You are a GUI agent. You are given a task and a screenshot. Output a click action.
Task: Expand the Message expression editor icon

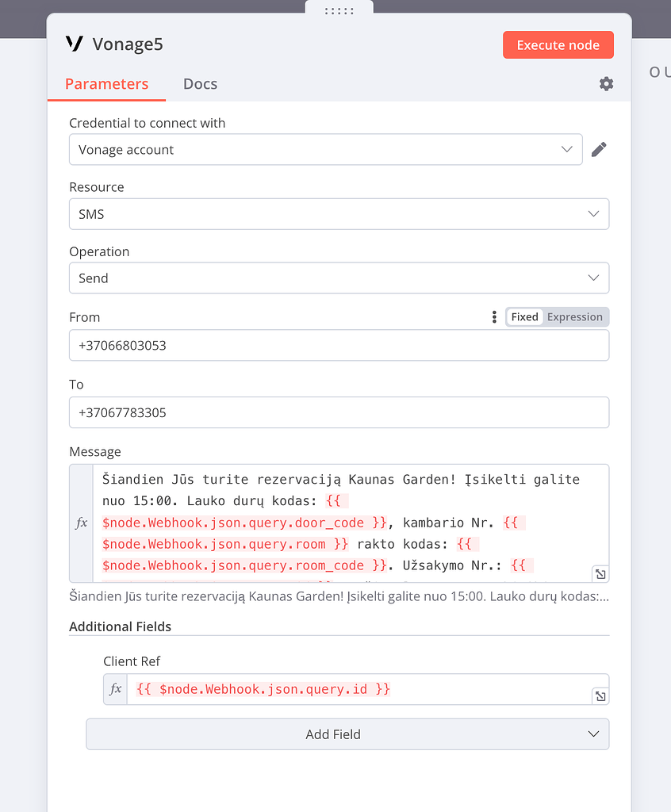(x=600, y=573)
